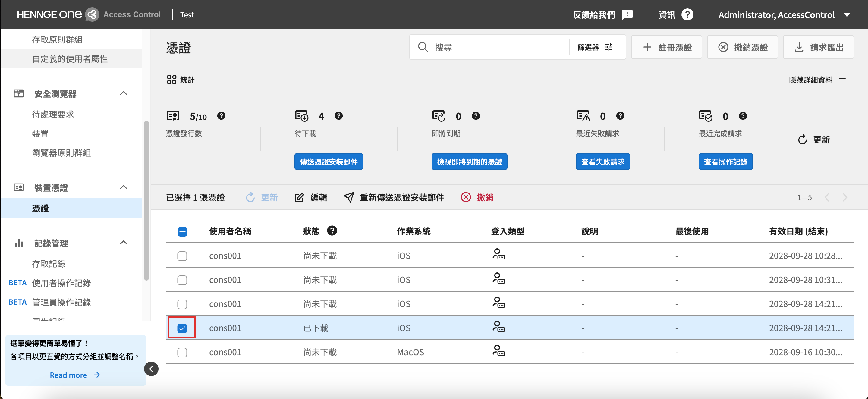Go to the next page arrow
The image size is (868, 399).
tap(845, 197)
